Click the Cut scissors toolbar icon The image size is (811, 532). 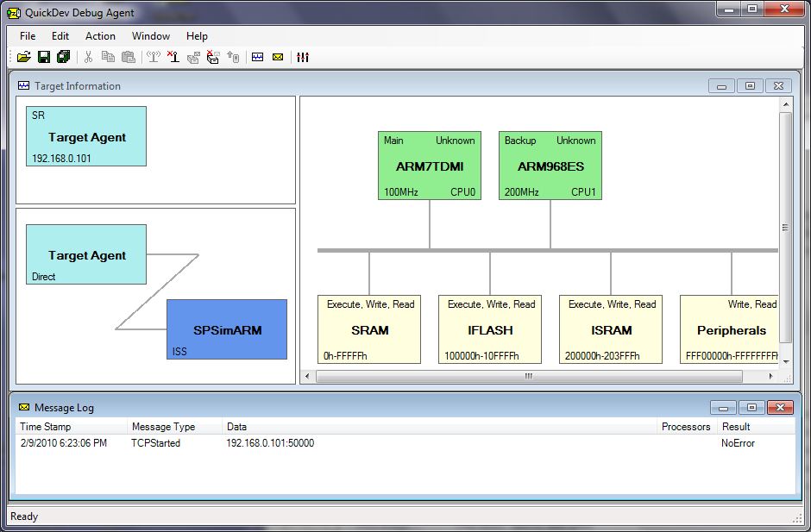pyautogui.click(x=89, y=57)
